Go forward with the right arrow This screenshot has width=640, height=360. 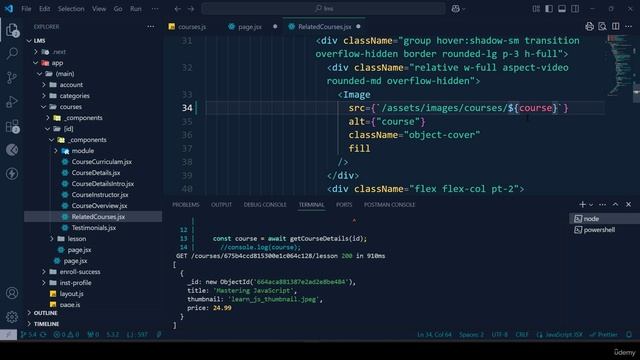point(191,9)
